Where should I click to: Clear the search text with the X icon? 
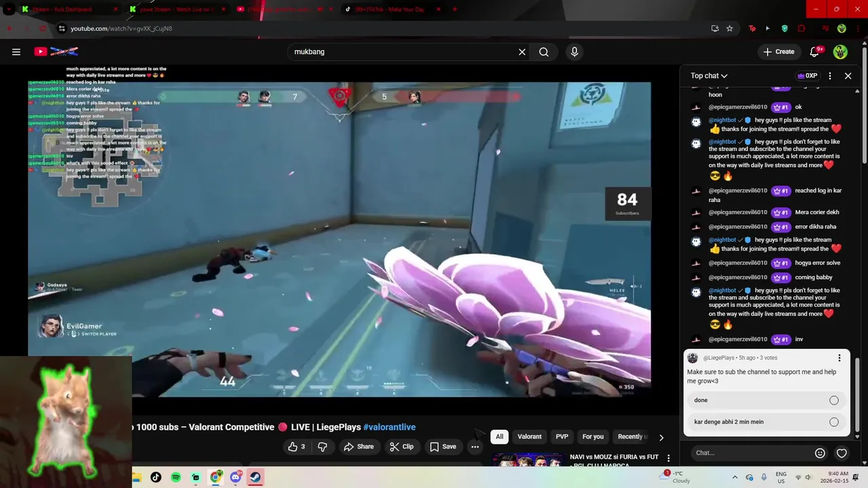pos(522,52)
